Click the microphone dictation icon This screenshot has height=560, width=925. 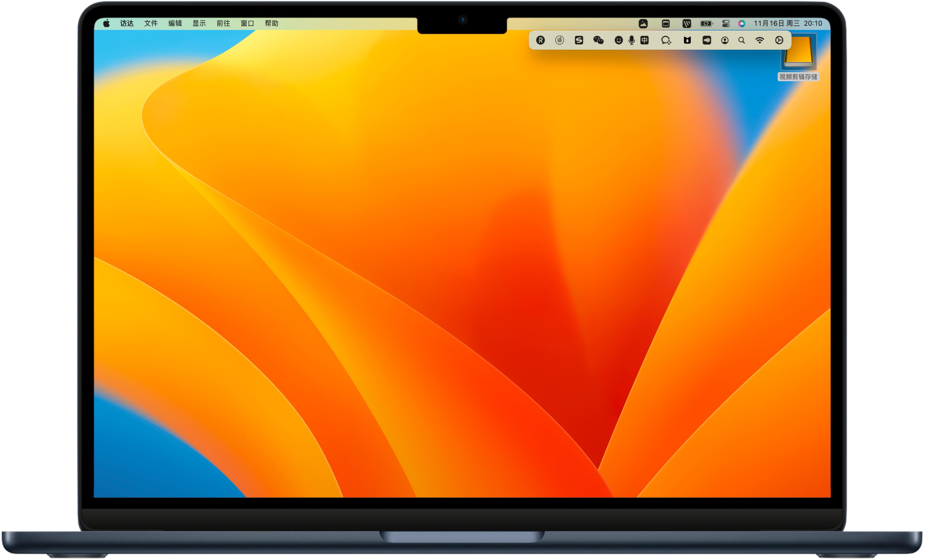click(x=631, y=40)
